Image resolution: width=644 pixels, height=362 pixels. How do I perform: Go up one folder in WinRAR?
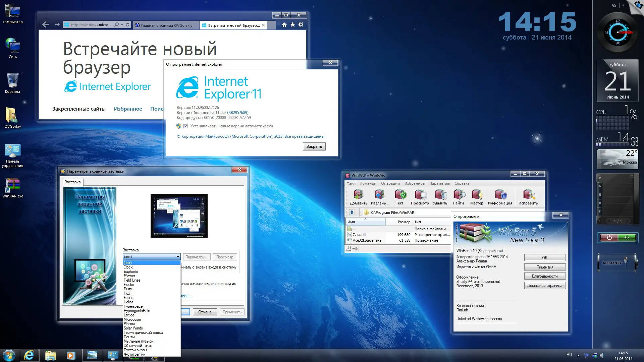click(x=352, y=212)
